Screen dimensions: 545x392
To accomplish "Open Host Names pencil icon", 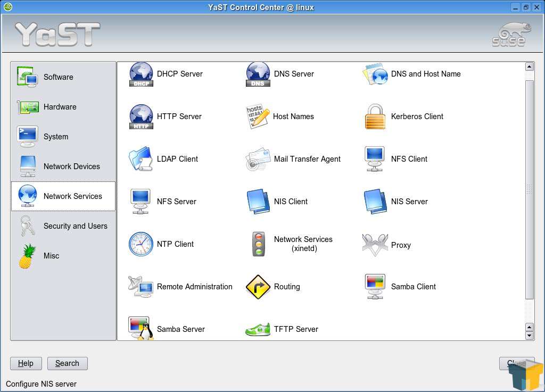I will pos(258,116).
